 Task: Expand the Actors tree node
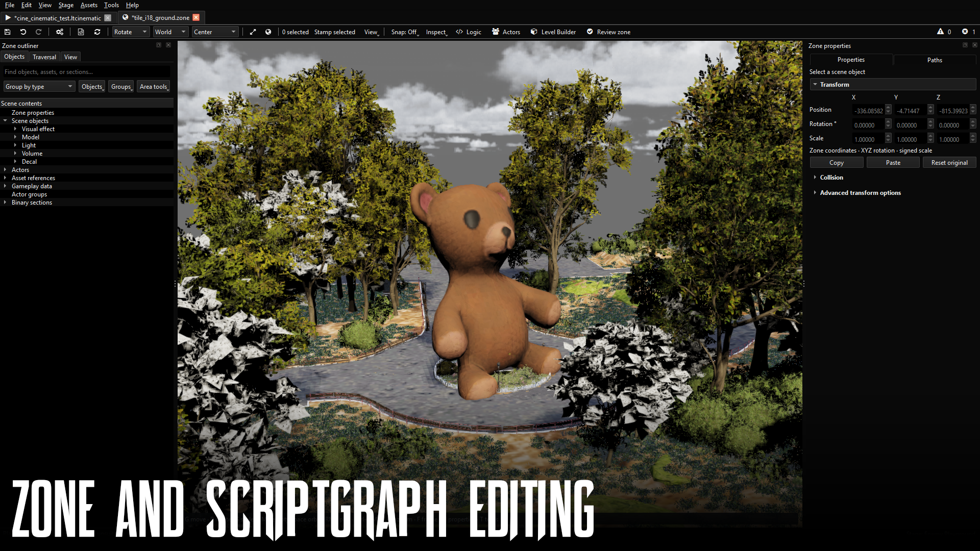[5, 170]
